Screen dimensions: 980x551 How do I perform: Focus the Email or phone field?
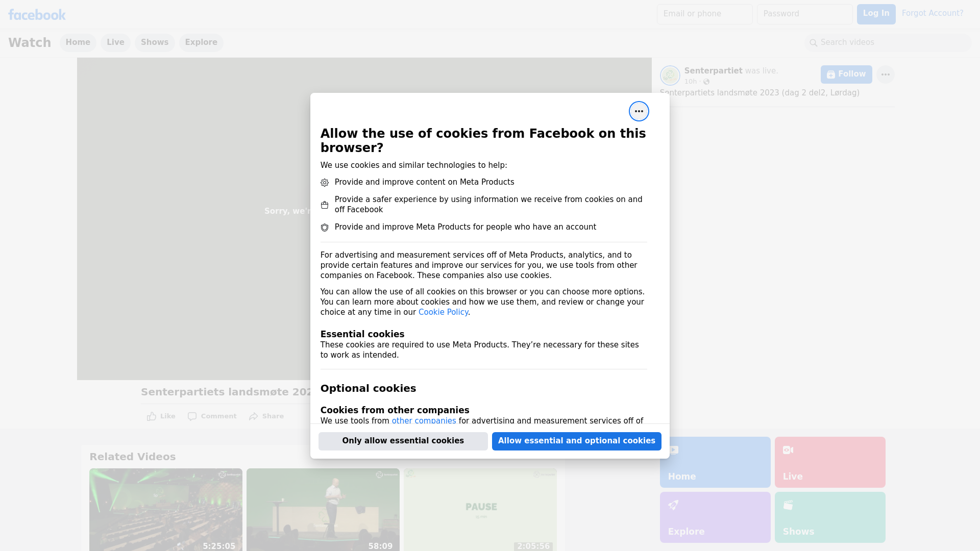coord(704,14)
